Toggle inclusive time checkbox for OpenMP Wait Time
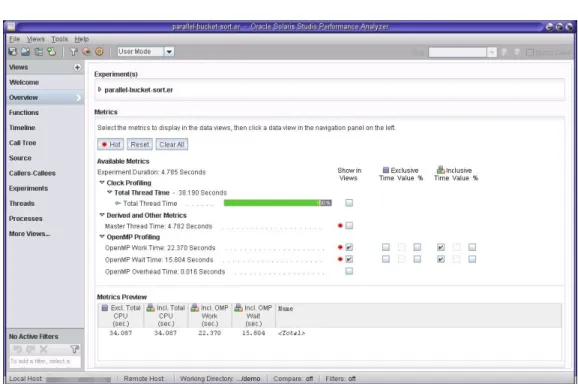 click(441, 259)
